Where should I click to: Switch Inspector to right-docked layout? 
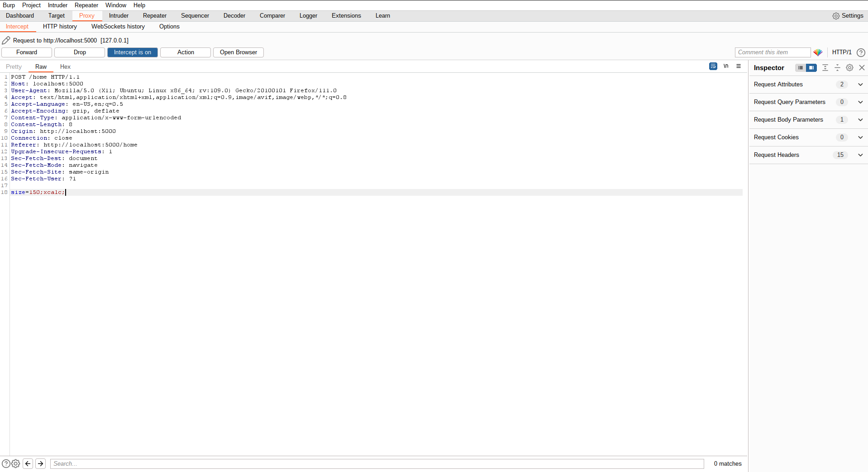tap(811, 68)
